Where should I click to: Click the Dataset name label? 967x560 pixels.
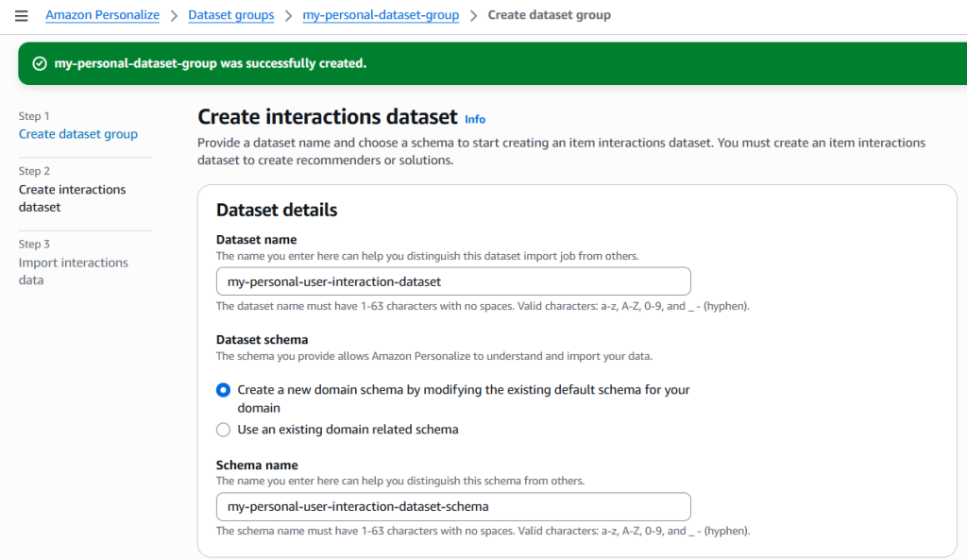(x=256, y=239)
